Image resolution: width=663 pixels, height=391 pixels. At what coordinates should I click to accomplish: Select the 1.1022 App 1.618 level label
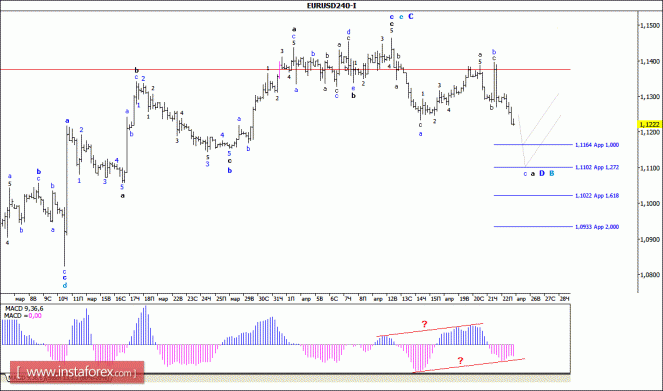[x=597, y=196]
